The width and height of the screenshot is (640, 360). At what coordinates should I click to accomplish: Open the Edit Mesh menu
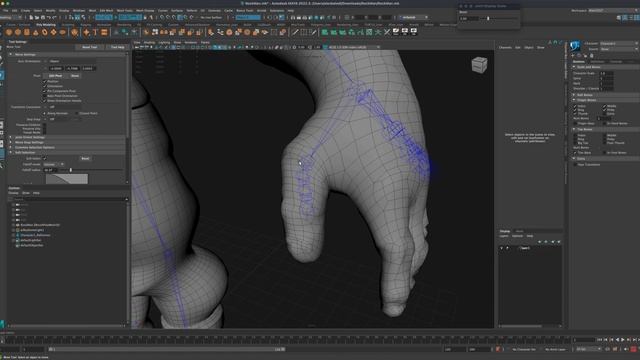pyautogui.click(x=106, y=11)
